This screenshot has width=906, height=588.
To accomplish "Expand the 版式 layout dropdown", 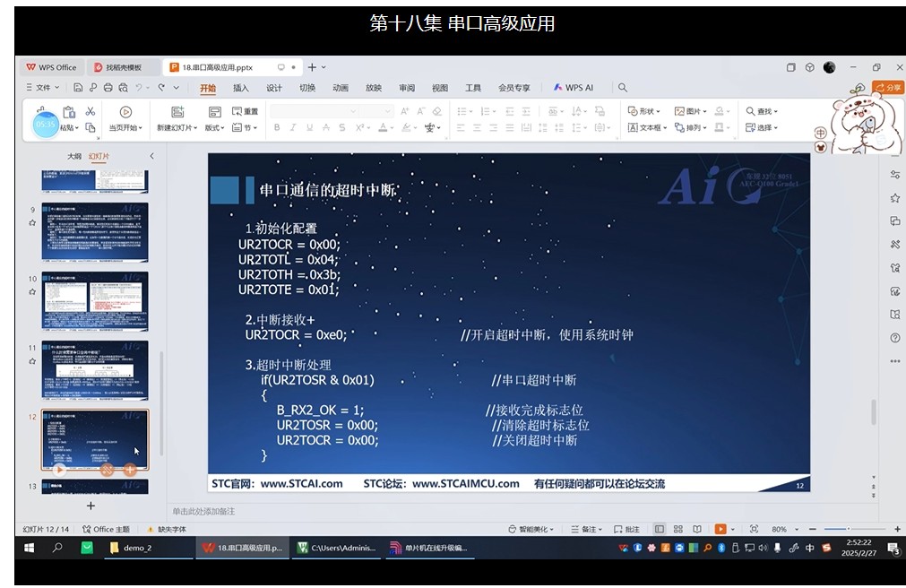I will pyautogui.click(x=214, y=128).
